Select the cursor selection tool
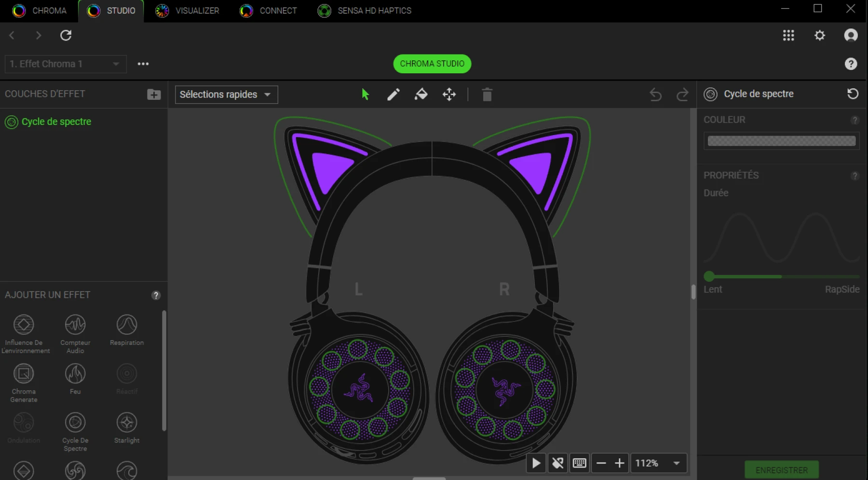The width and height of the screenshot is (868, 480). pos(365,95)
